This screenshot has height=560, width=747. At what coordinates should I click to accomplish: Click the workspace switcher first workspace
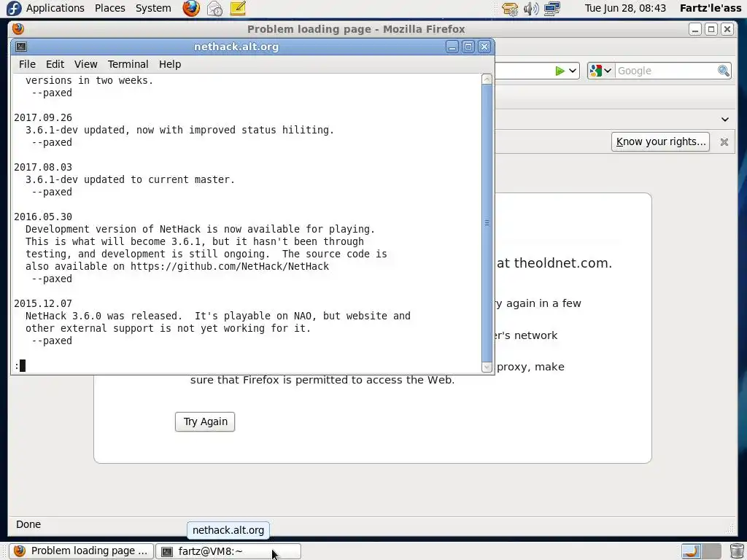pyautogui.click(x=691, y=551)
